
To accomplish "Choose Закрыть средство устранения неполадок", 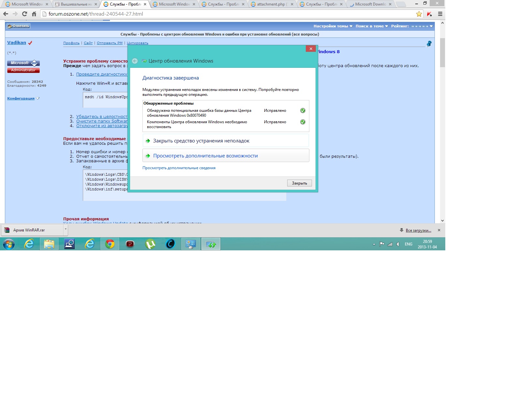I will (x=226, y=141).
